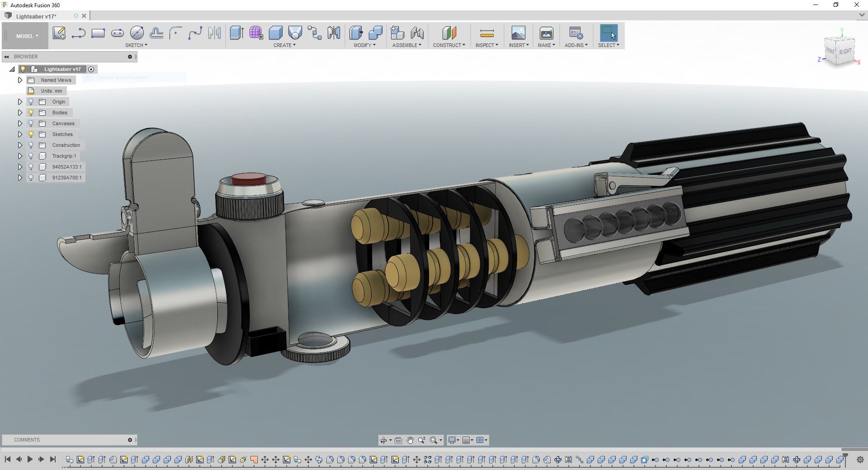Open the INSPECT menu

coord(486,45)
